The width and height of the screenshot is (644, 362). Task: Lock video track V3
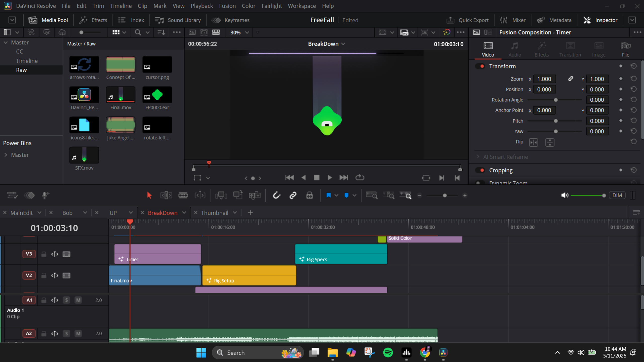coord(44,254)
